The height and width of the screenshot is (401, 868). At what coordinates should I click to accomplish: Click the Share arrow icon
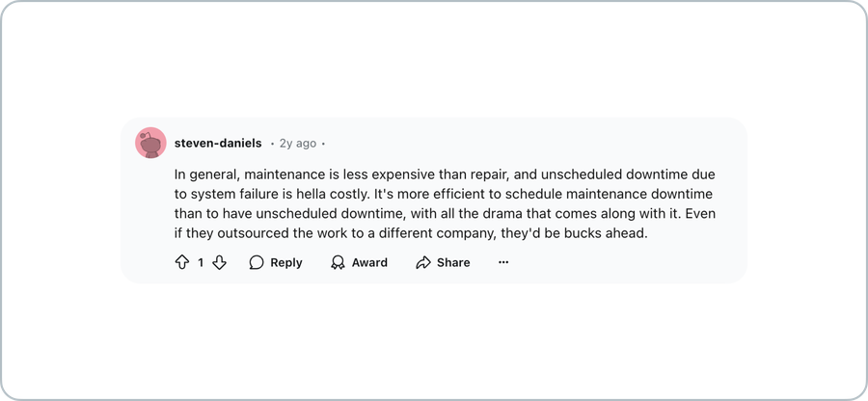(423, 262)
